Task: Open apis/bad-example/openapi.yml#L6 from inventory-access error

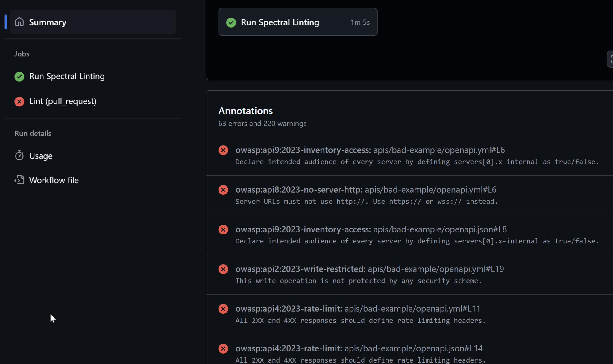Action: 438,150
